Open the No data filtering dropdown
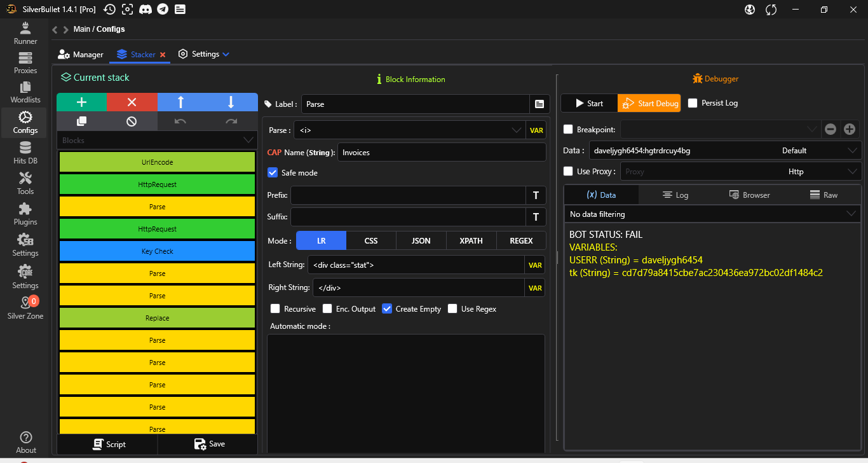868x463 pixels. click(712, 214)
